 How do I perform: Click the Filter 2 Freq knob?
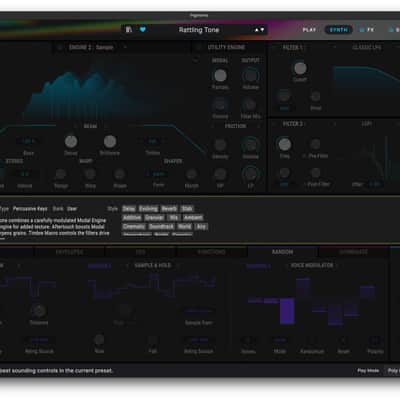(x=284, y=145)
